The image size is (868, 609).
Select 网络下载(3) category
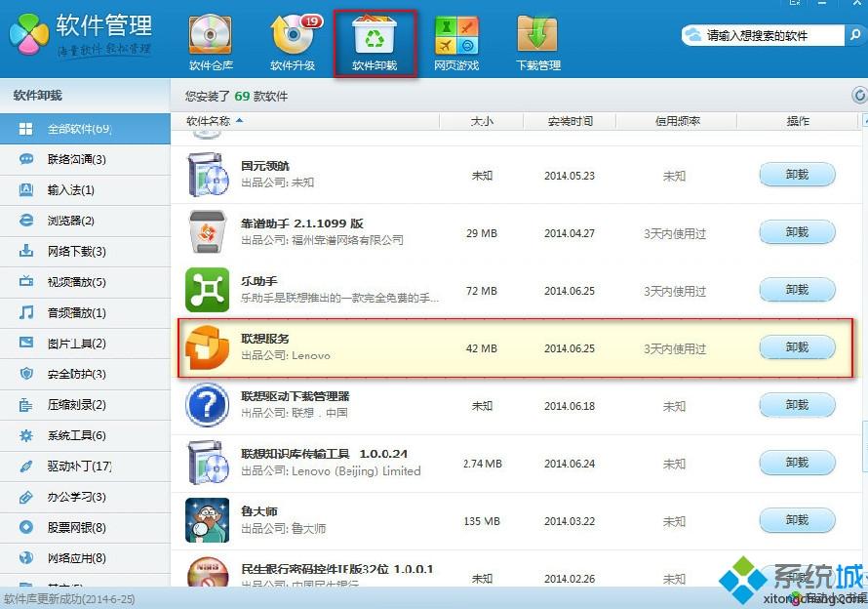coord(85,252)
